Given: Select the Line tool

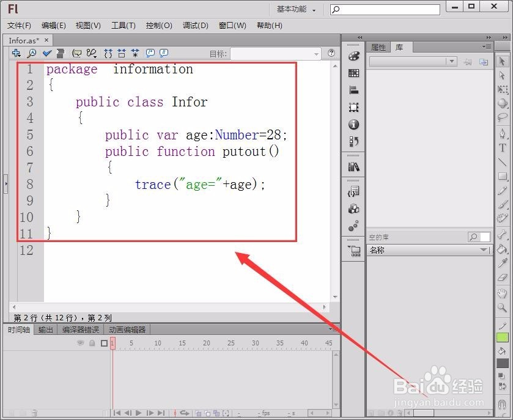Looking at the screenshot, I should 502,162.
